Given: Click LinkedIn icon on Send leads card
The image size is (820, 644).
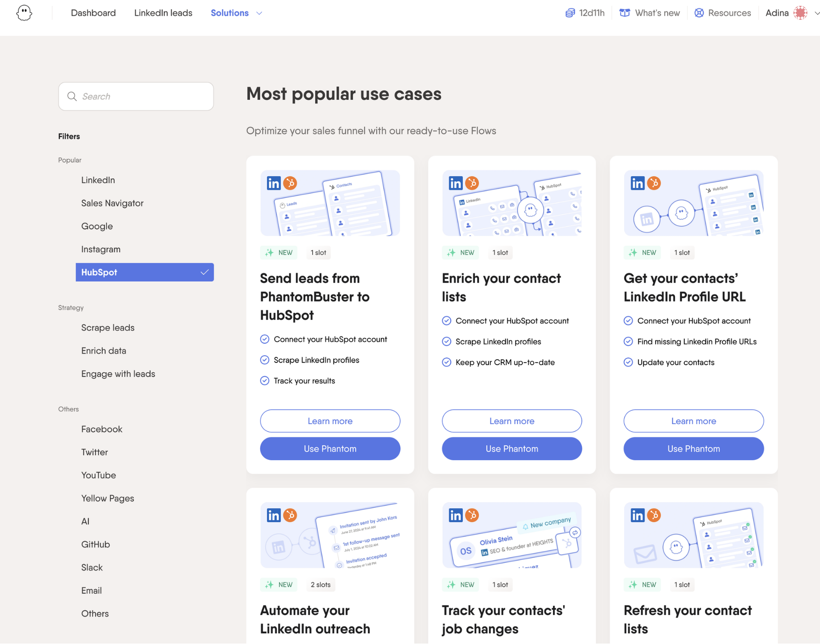Looking at the screenshot, I should (274, 183).
